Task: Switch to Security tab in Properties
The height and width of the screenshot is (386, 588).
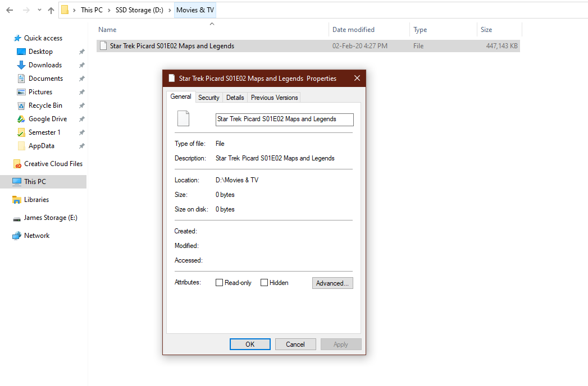Action: (x=209, y=98)
